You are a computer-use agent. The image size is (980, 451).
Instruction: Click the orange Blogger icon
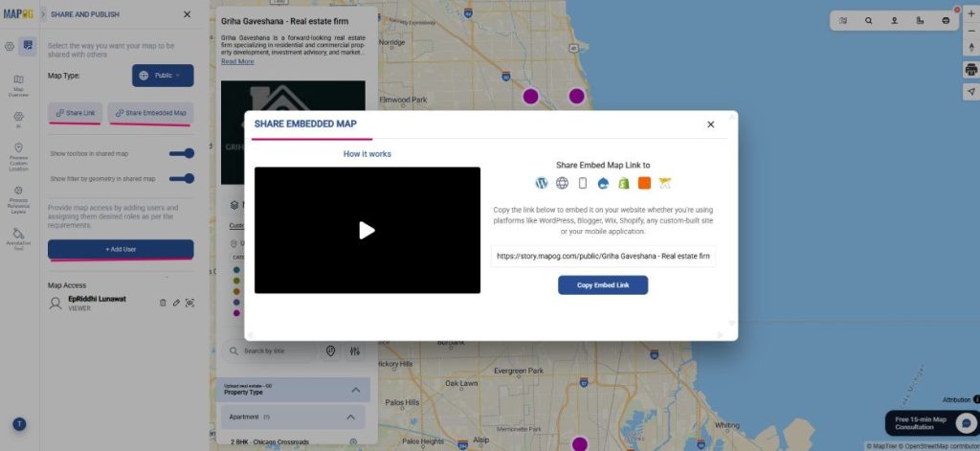coord(644,183)
